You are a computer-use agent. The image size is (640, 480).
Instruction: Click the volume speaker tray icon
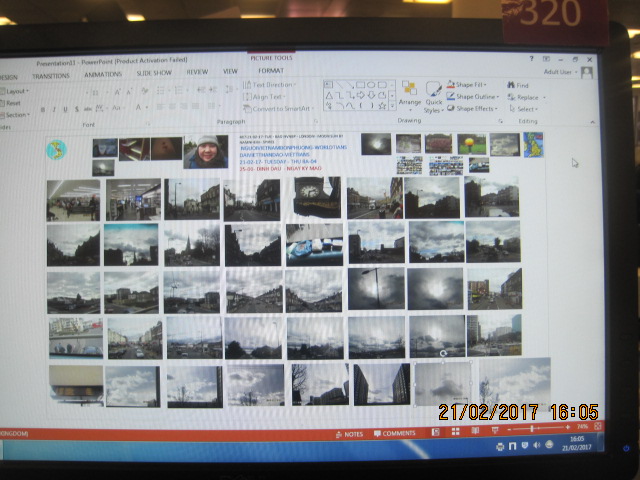(x=537, y=445)
